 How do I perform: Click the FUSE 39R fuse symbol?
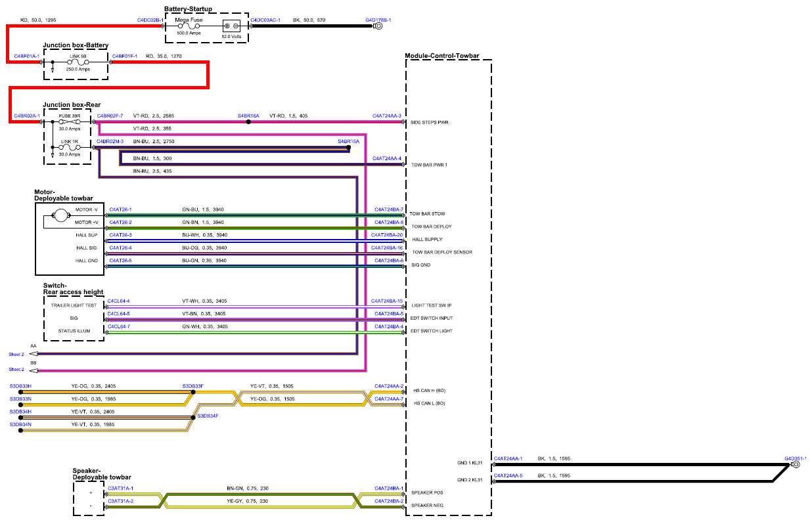70,121
